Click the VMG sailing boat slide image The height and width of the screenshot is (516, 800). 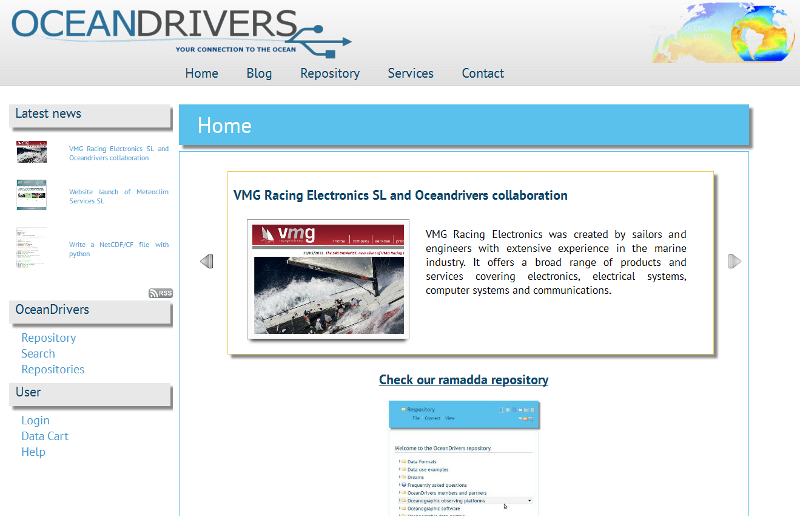pos(328,279)
